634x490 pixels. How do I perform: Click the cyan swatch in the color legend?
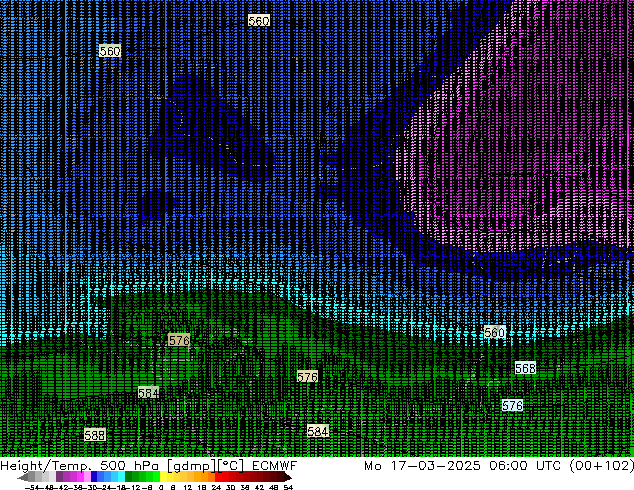tap(121, 476)
